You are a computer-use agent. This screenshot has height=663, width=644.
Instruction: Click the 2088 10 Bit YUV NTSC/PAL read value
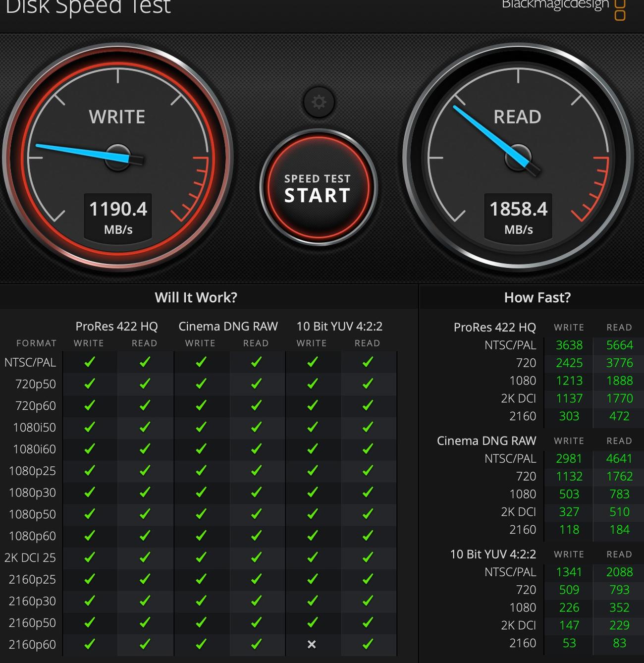[620, 572]
